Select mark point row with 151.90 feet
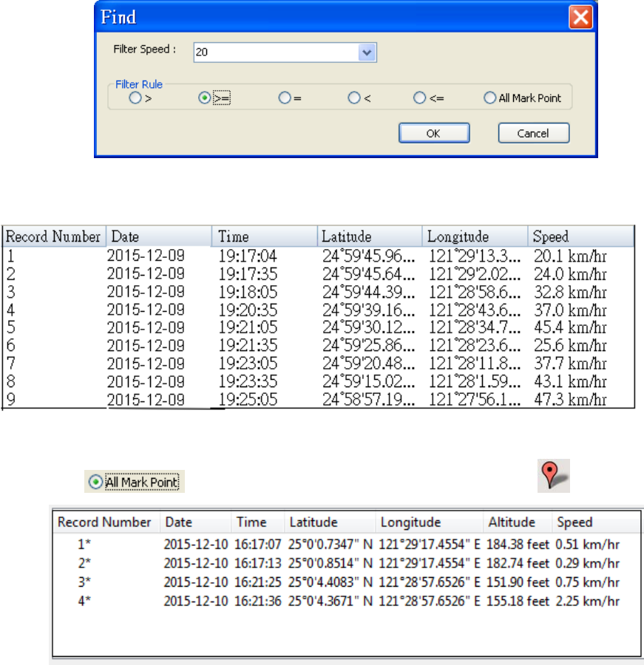The image size is (644, 665). point(347,582)
